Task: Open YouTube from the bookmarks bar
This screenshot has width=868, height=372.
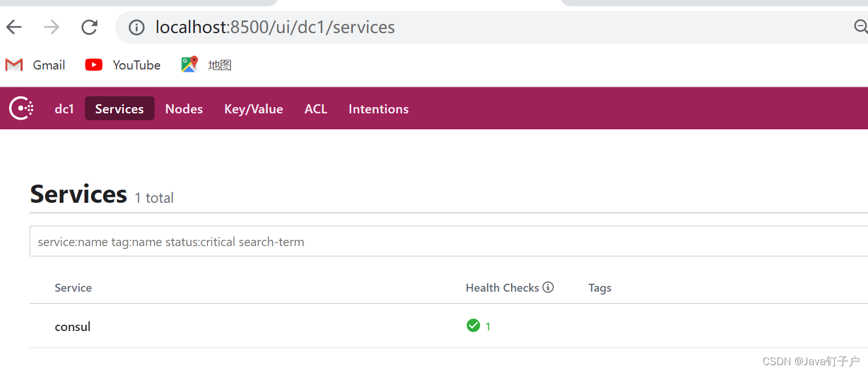Action: point(123,64)
